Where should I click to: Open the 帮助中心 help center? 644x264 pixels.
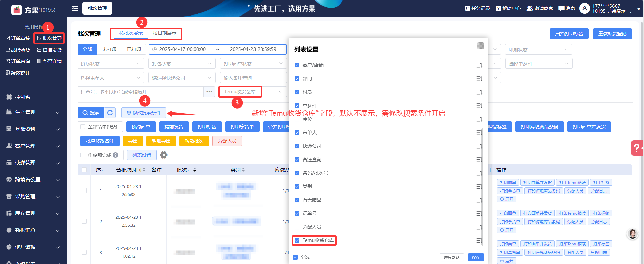tap(508, 8)
